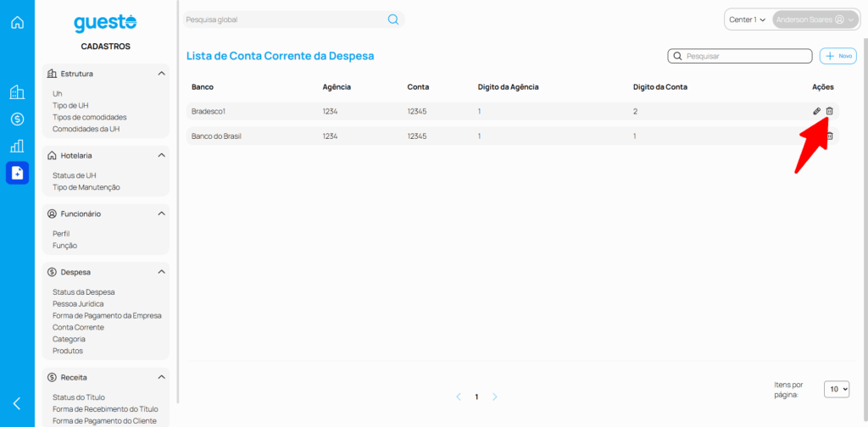Screen dimensions: 868x427
Task: Open the items per page dropdown
Action: (837, 389)
